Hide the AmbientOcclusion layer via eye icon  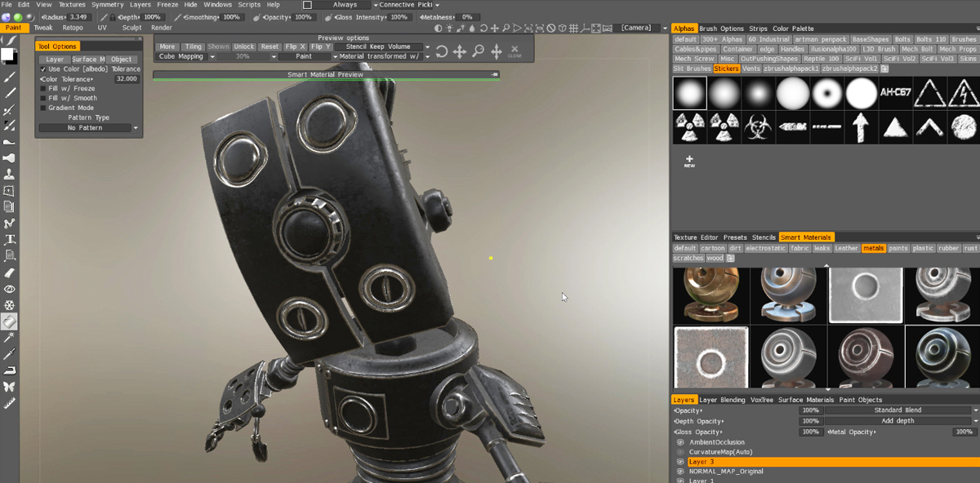pyautogui.click(x=680, y=442)
